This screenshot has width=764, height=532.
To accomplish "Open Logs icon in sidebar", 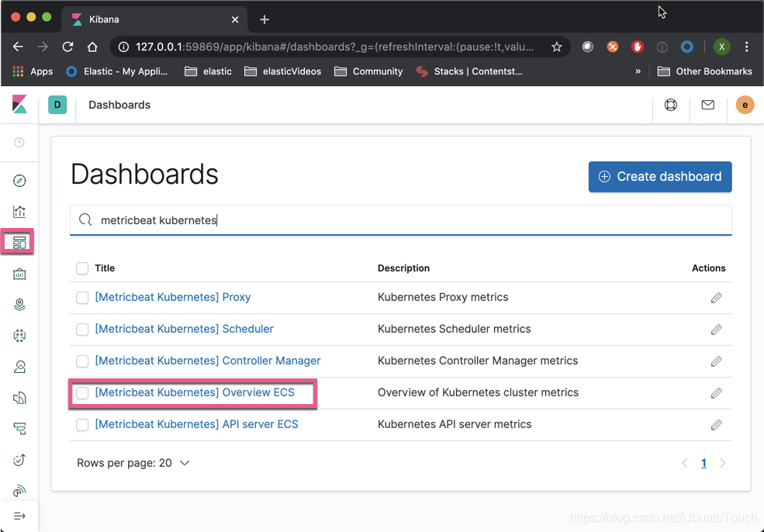I will click(19, 398).
